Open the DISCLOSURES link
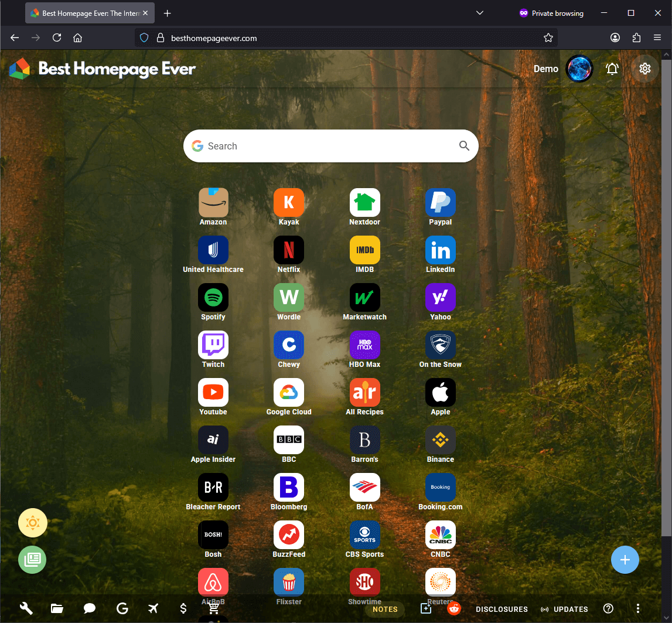672x623 pixels. 502,610
